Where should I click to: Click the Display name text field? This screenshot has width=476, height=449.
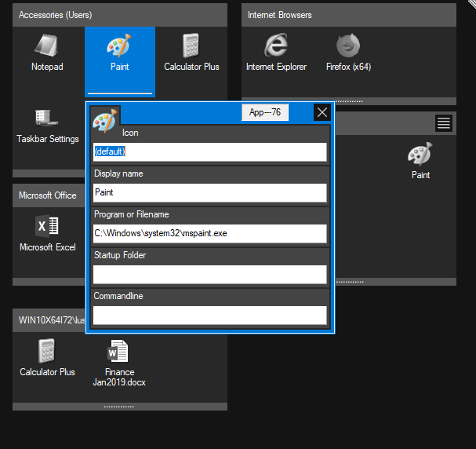pyautogui.click(x=209, y=192)
